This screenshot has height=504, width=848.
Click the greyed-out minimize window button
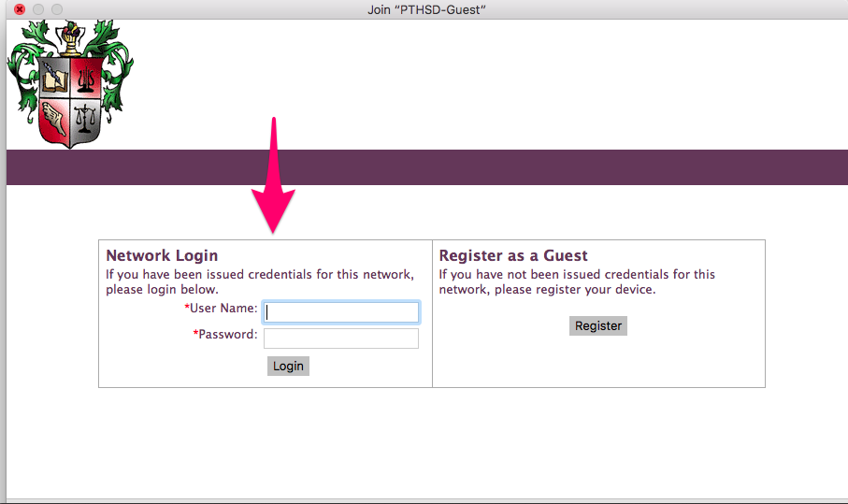click(x=38, y=9)
